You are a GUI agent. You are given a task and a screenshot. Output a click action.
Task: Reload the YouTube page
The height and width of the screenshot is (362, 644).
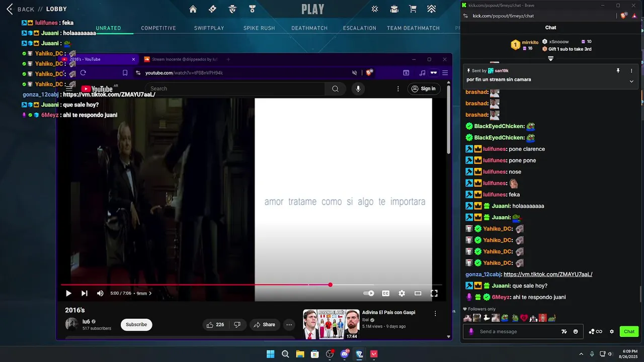click(x=83, y=73)
